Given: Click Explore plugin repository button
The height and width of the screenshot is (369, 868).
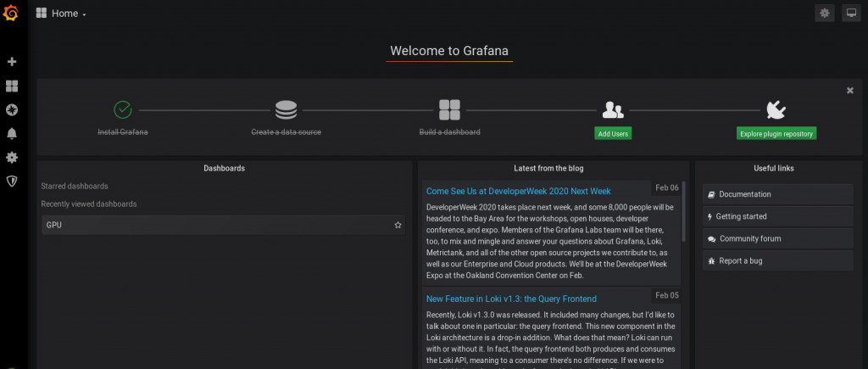Looking at the screenshot, I should click(x=776, y=133).
